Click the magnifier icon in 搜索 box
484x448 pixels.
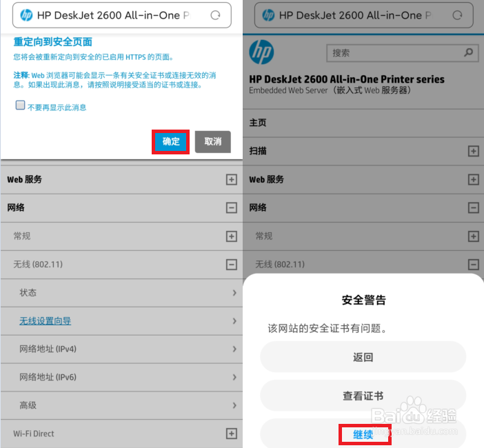(468, 52)
